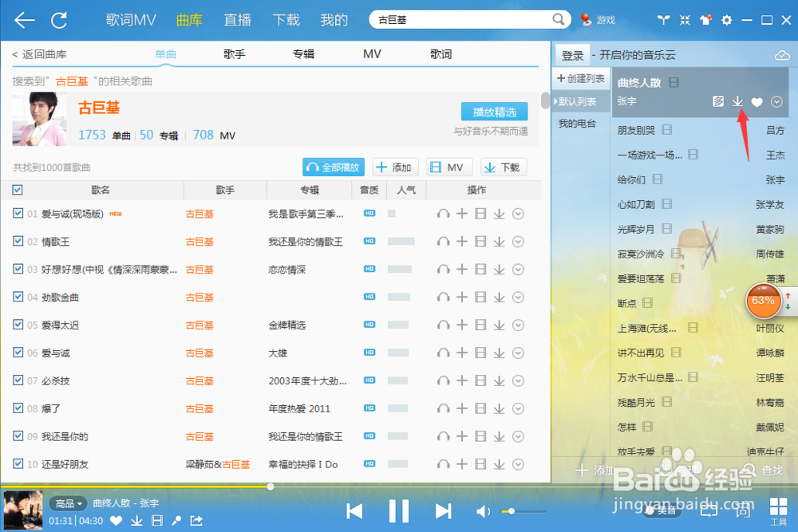Uncheck song 01 爱与诚(现场版)
This screenshot has height=532, width=798.
pos(18,213)
